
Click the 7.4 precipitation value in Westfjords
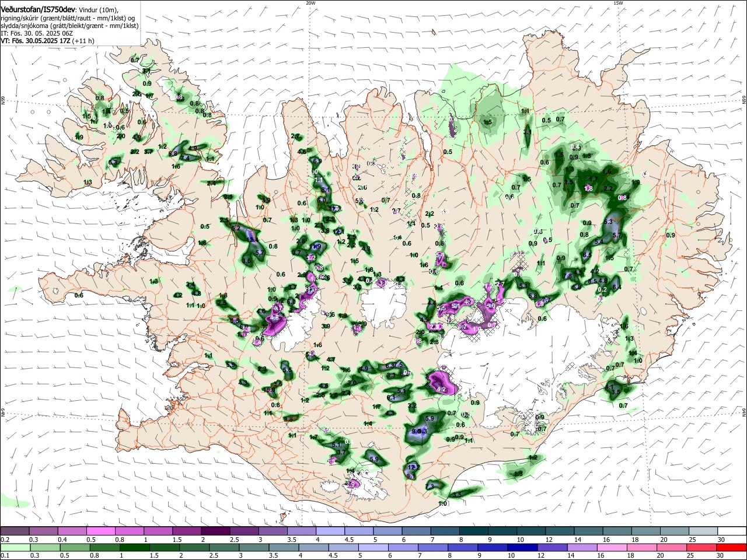[185, 157]
